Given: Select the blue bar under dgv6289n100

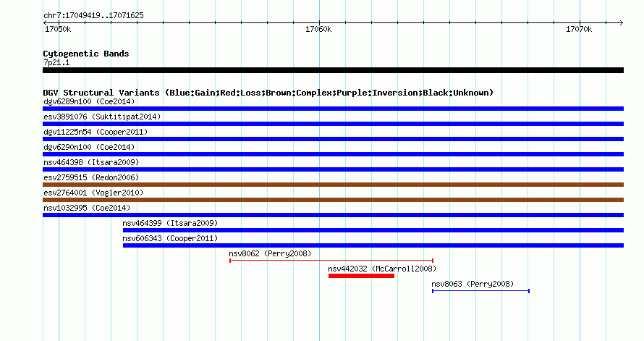Looking at the screenshot, I should pos(333,109).
